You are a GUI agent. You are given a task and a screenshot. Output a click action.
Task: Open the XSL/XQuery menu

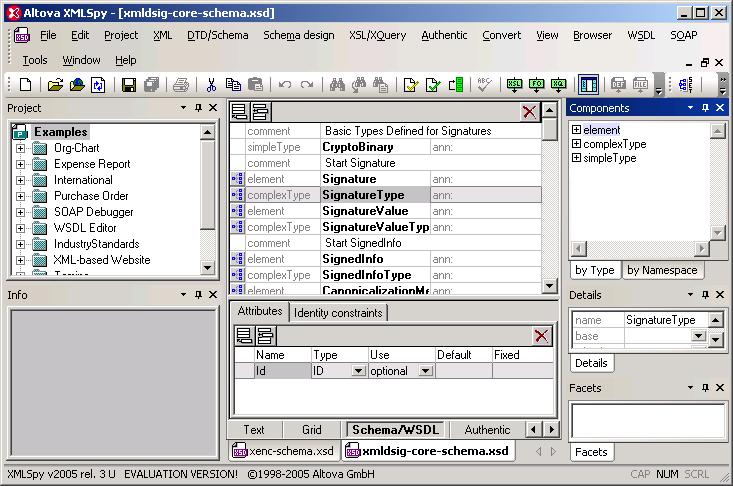[x=377, y=35]
